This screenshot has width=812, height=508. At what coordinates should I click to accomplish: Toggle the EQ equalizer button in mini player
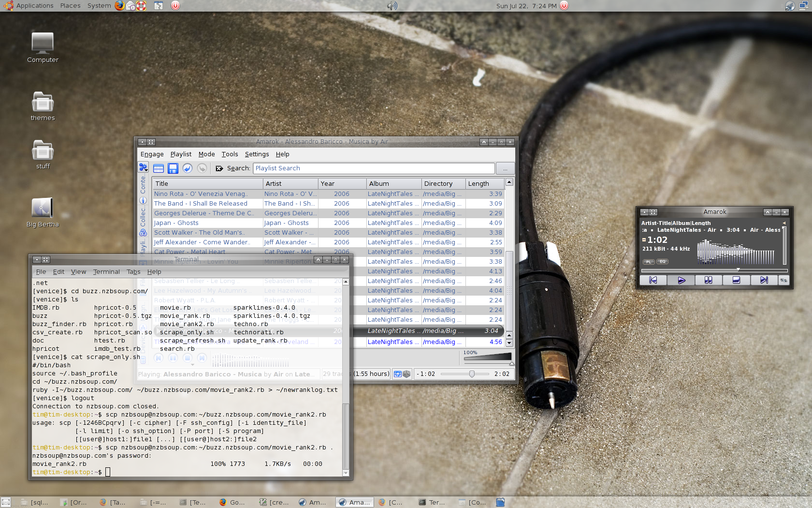point(662,262)
